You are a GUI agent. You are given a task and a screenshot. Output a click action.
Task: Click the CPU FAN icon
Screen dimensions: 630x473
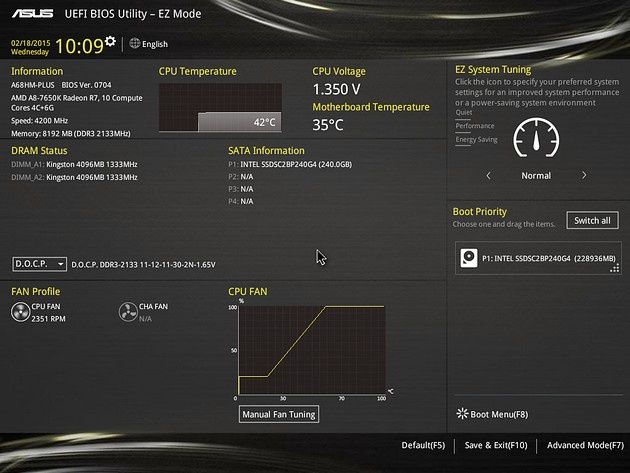[x=20, y=312]
